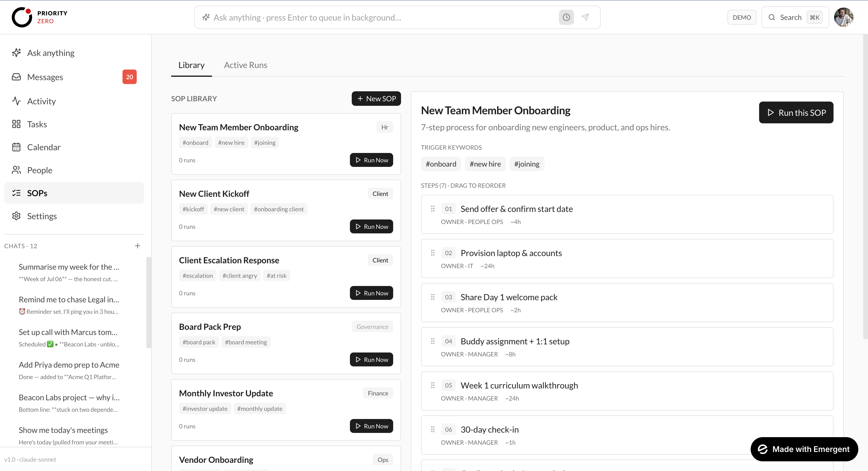Click the #investor update tag

click(205, 409)
